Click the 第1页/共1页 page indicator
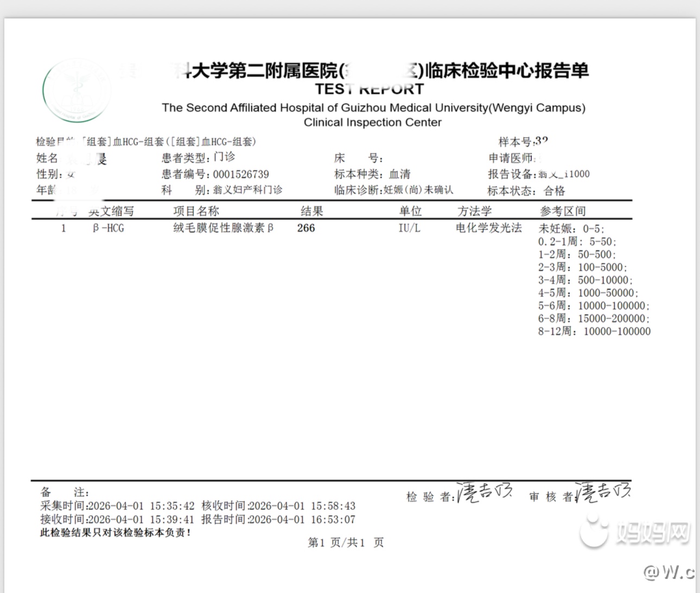The height and width of the screenshot is (593, 700). coord(346,543)
